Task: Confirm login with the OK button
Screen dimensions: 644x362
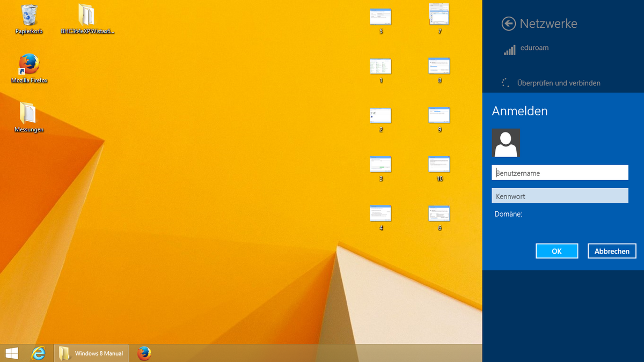Action: (x=557, y=251)
